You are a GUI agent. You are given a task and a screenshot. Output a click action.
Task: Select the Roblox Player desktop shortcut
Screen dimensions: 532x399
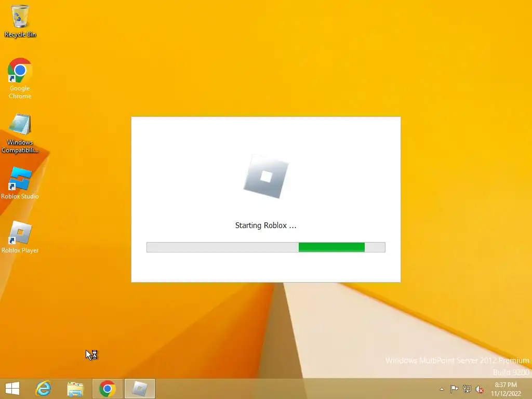20,237
